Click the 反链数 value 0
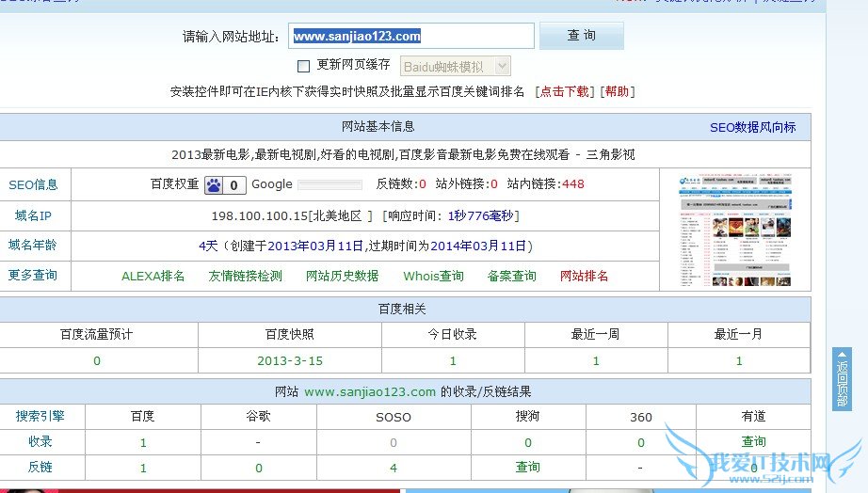The width and height of the screenshot is (868, 493). click(x=423, y=184)
